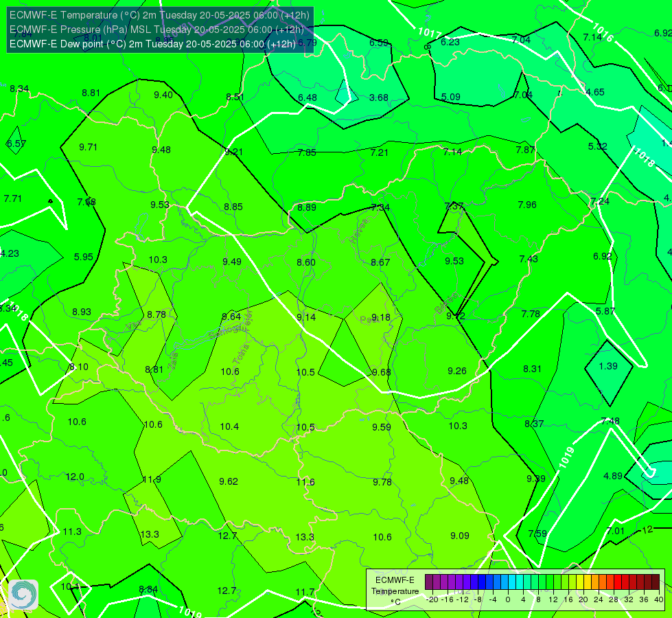The image size is (672, 618).
Task: Click the legend title 'ECMWF-E Temperature °C'
Action: [x=395, y=591]
